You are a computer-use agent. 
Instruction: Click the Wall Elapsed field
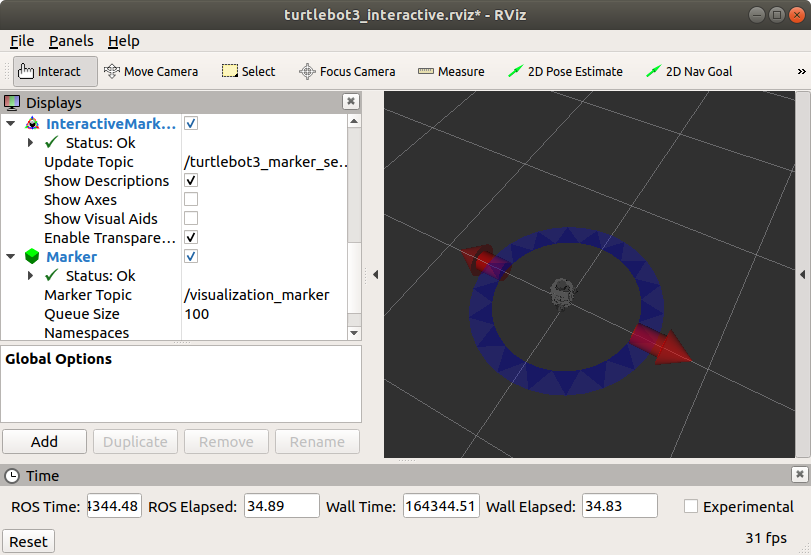620,506
